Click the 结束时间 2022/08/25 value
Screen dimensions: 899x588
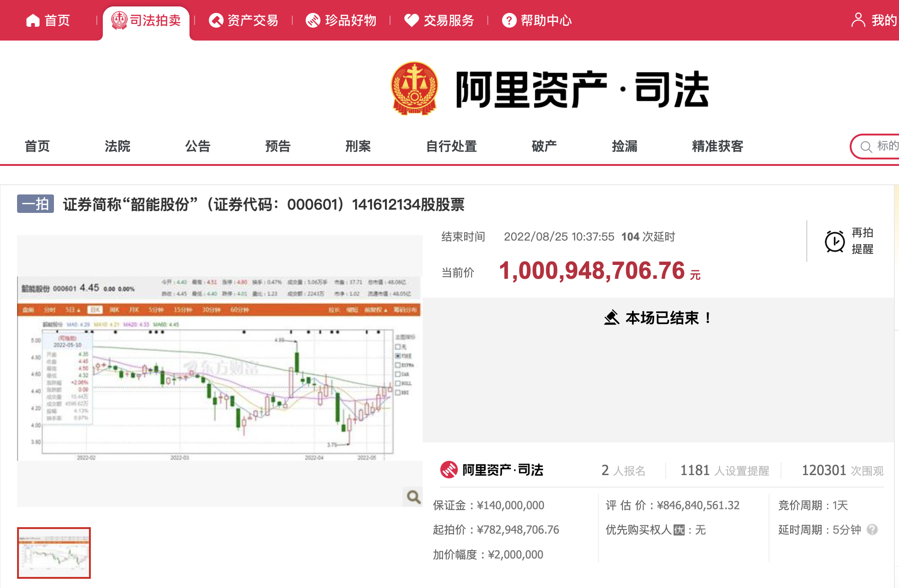click(559, 237)
